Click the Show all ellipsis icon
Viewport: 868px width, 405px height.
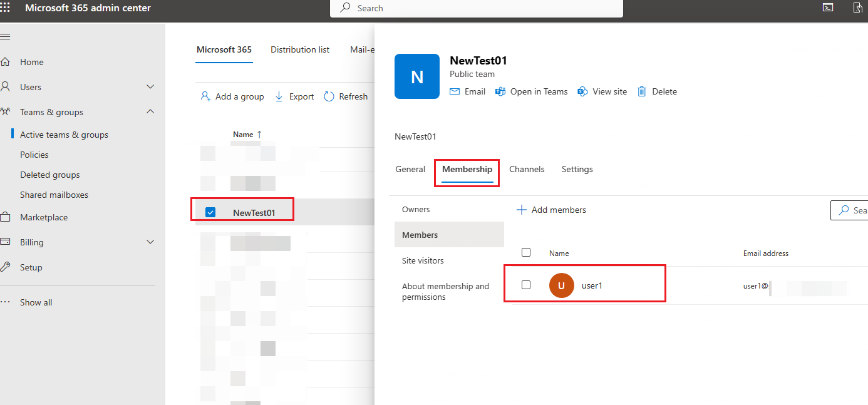point(6,302)
